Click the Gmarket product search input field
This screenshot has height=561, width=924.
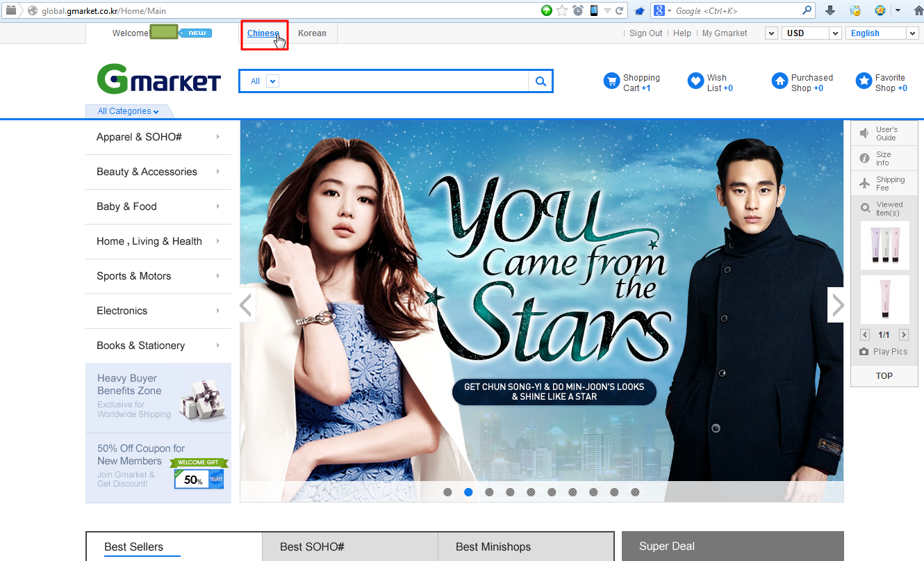tap(404, 81)
